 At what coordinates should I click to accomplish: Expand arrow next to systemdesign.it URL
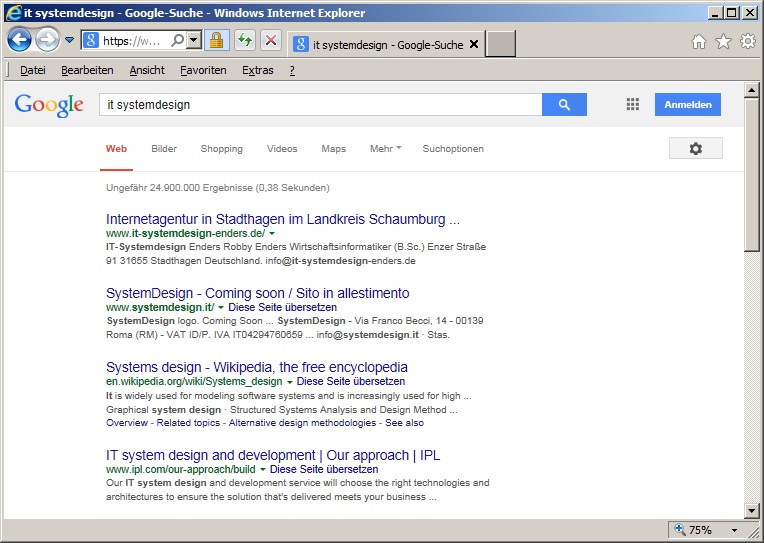221,308
